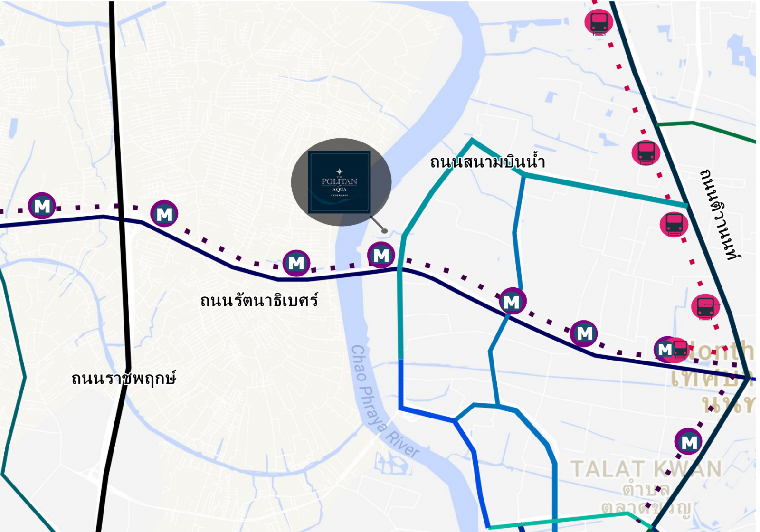
Task: Select the pink train icon right of ถนนสนามบินน้ำ
Action: 646,152
